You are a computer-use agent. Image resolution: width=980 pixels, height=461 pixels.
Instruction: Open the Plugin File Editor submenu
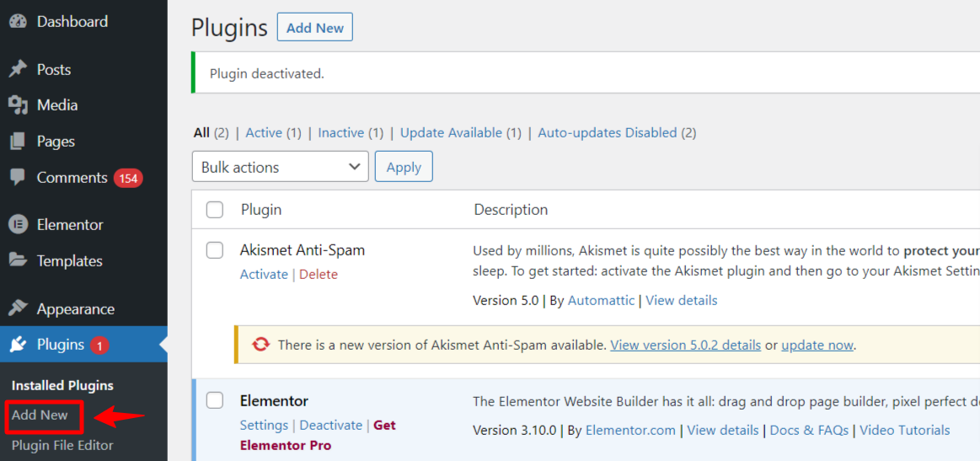pos(62,445)
